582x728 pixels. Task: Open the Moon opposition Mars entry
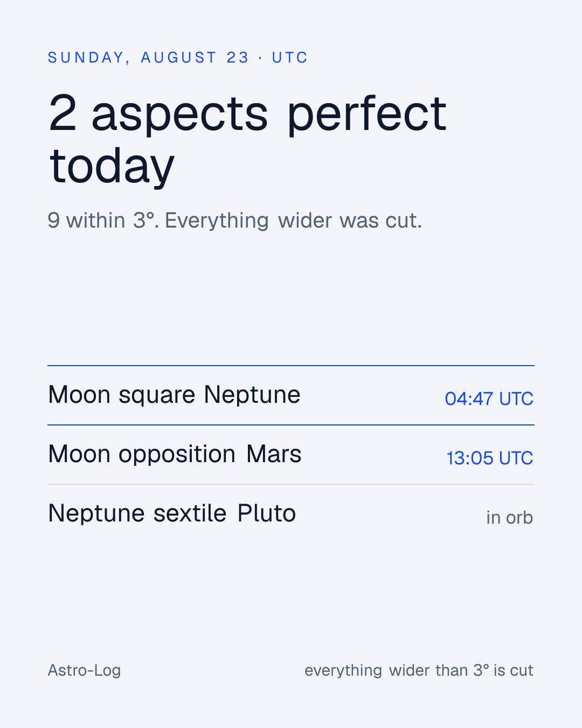click(x=291, y=455)
